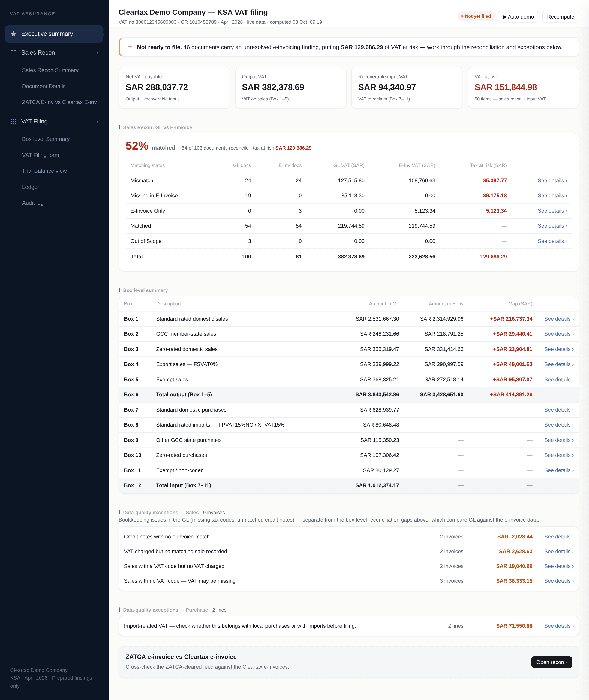Collapse the Sales Recon section arrow
The image size is (589, 700).
point(97,53)
